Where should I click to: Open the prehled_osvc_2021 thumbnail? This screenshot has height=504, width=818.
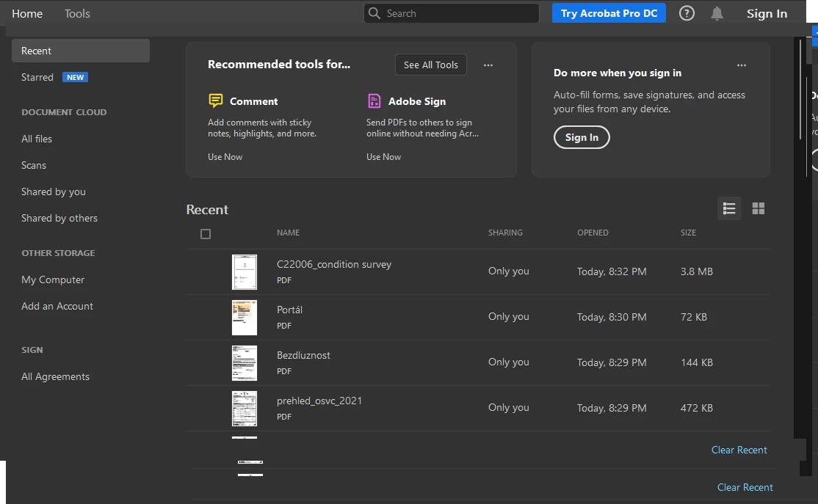tap(244, 409)
